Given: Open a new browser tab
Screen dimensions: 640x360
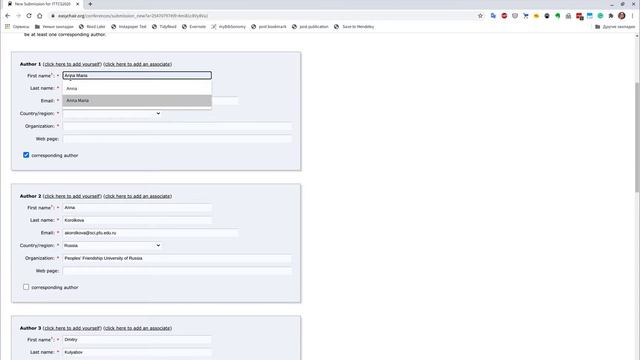Looking at the screenshot, I should point(90,4).
